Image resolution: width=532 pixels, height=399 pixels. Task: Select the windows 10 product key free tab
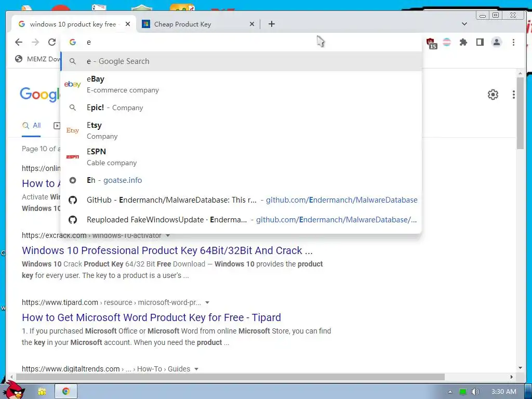click(x=73, y=24)
